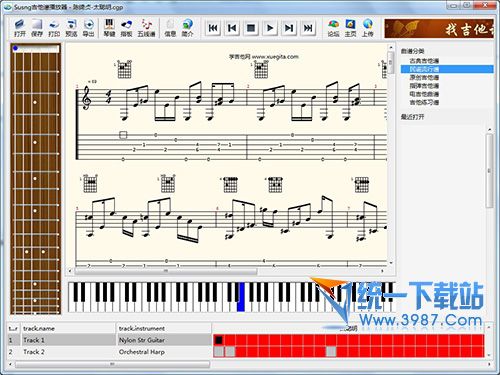Click the highlighted blue key on piano keyboard
500x375 pixels.
241,298
